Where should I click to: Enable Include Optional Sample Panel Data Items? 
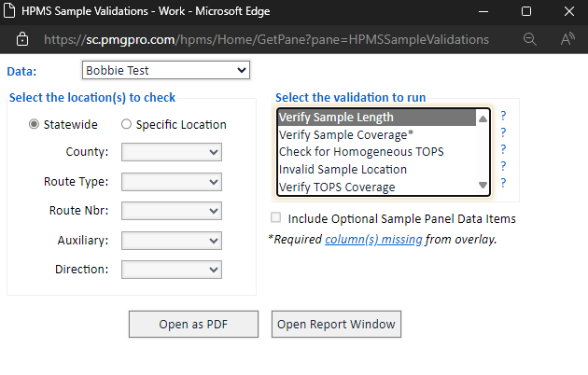point(276,217)
